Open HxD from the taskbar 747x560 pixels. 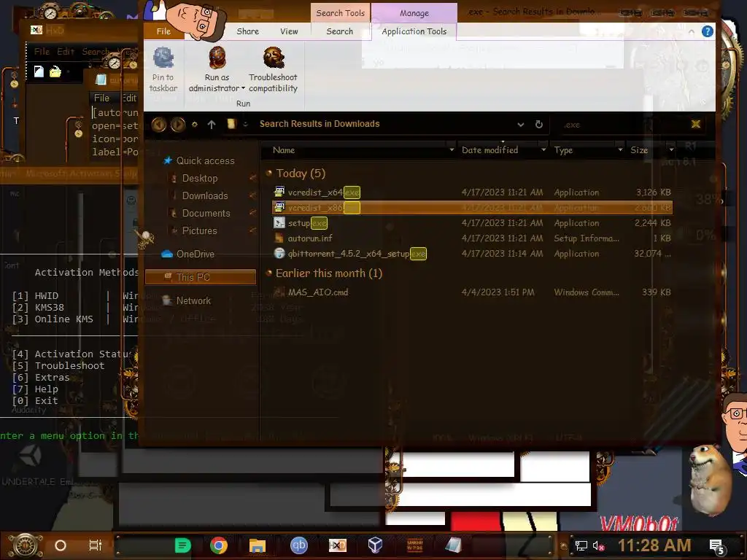337,545
